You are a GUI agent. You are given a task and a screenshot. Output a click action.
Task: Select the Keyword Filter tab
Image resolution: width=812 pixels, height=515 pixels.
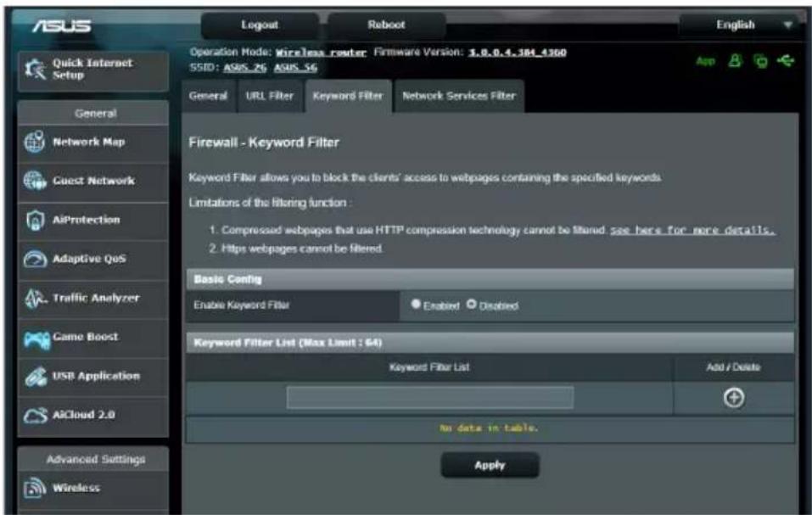pyautogui.click(x=348, y=96)
